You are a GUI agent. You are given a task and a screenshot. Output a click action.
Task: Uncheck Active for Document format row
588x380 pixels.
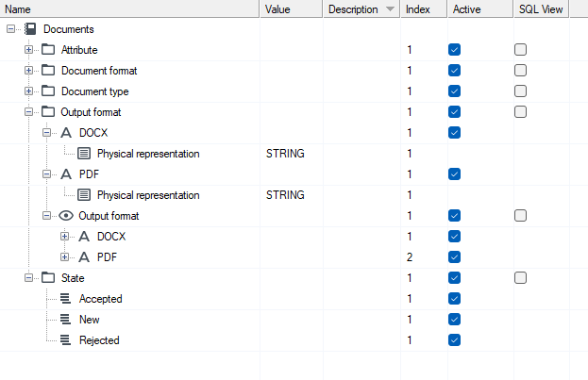click(x=454, y=70)
